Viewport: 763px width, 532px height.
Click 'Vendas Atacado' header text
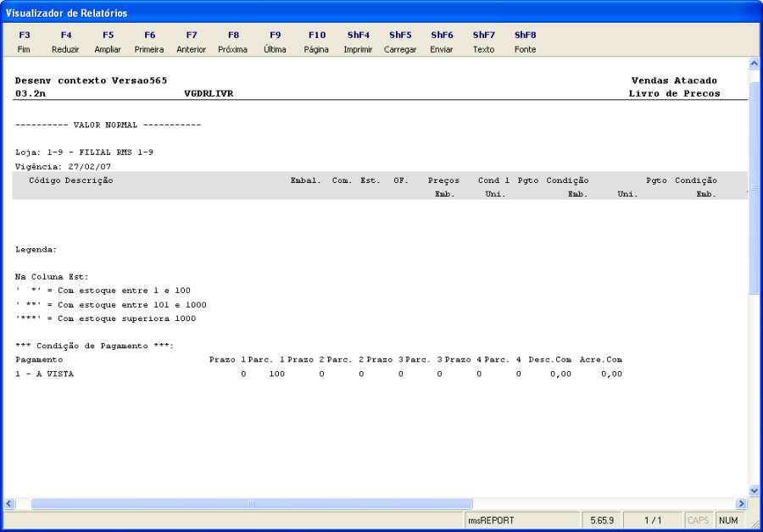coord(674,80)
